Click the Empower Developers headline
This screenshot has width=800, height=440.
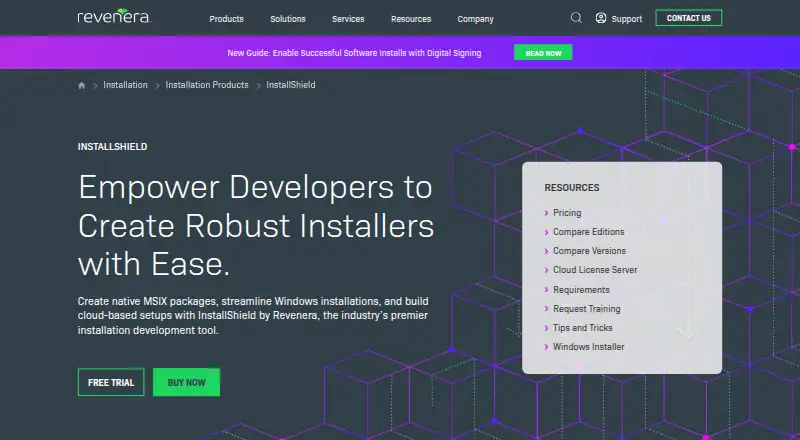coord(256,225)
